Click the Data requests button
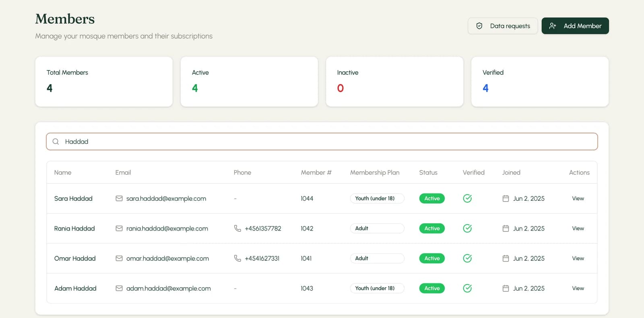644x318 pixels. click(503, 26)
